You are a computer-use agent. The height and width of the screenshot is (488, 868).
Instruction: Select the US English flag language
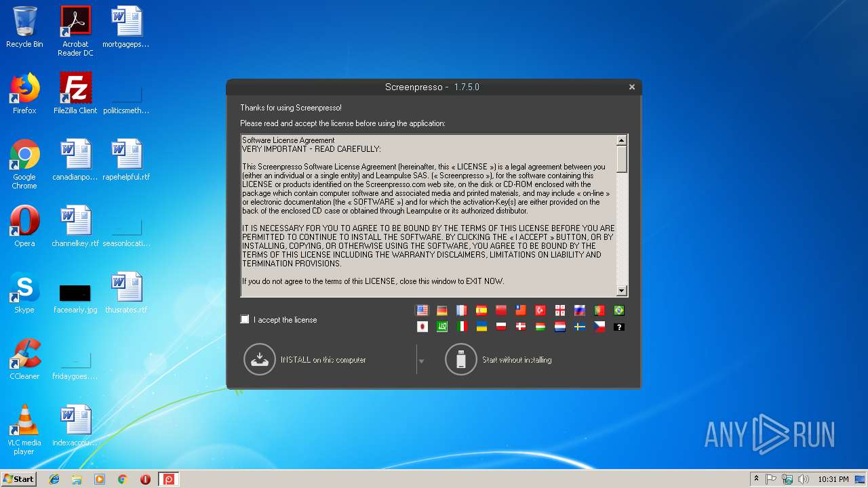[x=422, y=310]
